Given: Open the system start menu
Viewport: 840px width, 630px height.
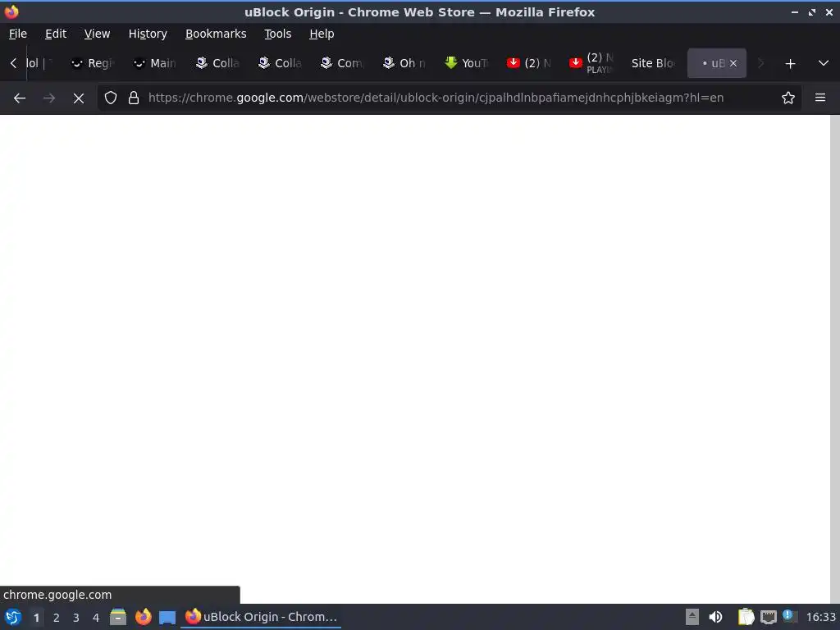Looking at the screenshot, I should (12, 617).
